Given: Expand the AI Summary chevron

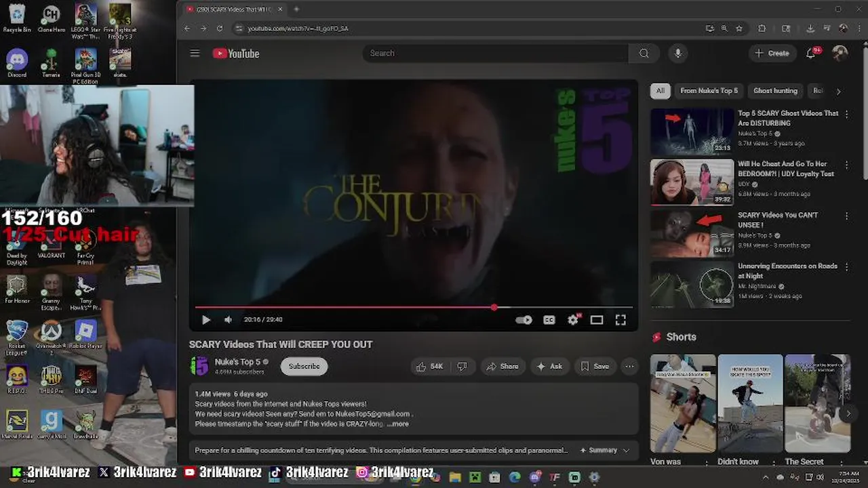Looking at the screenshot, I should 626,450.
